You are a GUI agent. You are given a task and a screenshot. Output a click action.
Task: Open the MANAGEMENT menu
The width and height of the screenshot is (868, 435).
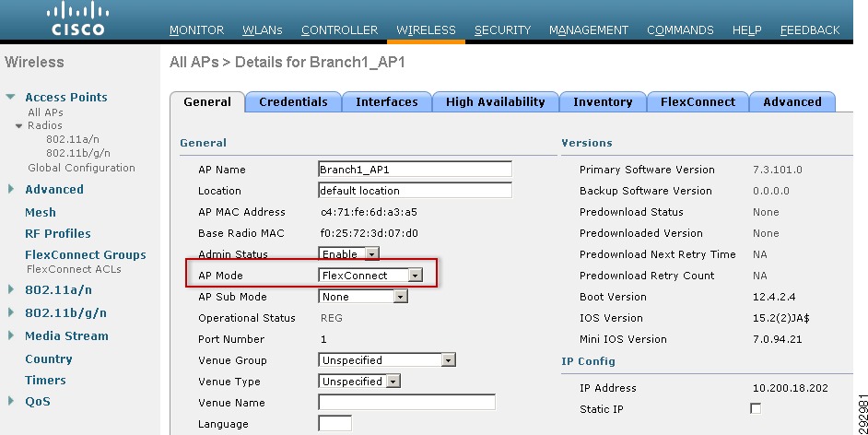point(589,30)
